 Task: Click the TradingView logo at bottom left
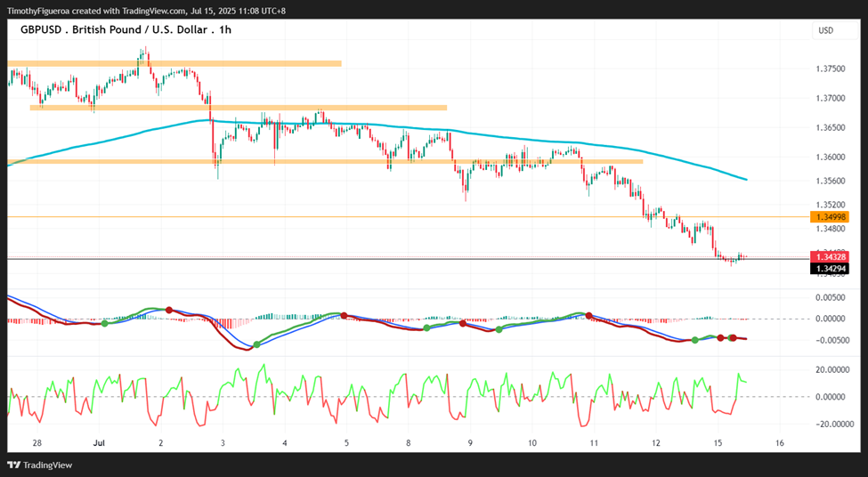pos(40,465)
